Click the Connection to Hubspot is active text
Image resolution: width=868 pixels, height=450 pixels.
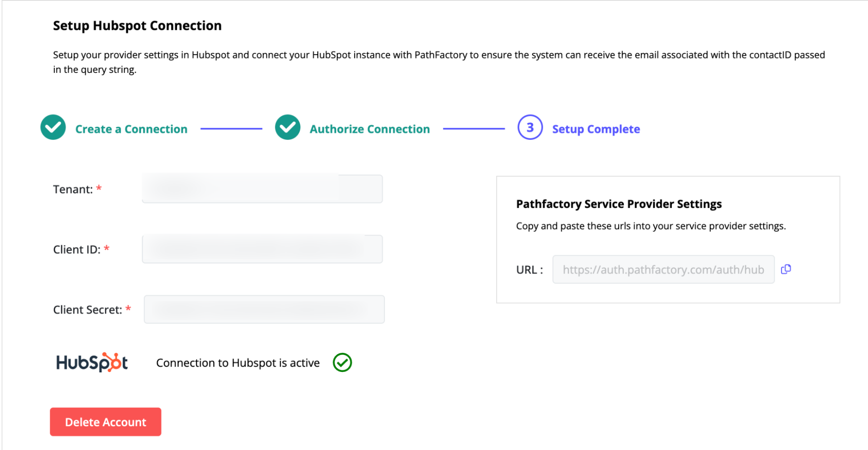coord(238,362)
